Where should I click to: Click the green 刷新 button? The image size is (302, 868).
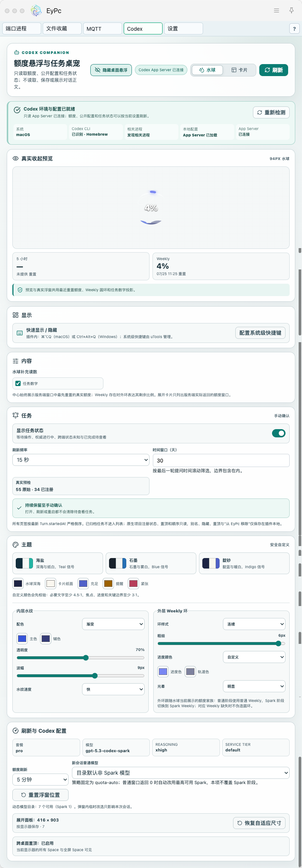pyautogui.click(x=274, y=70)
